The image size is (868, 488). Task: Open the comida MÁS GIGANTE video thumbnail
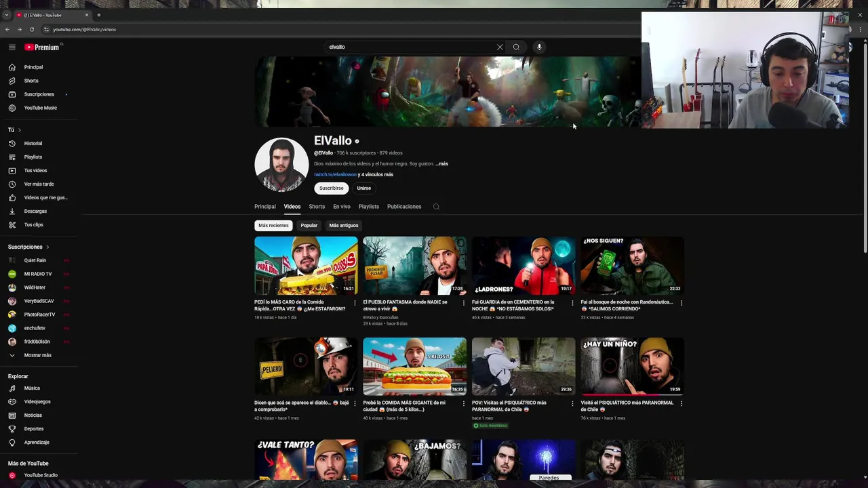pyautogui.click(x=414, y=366)
